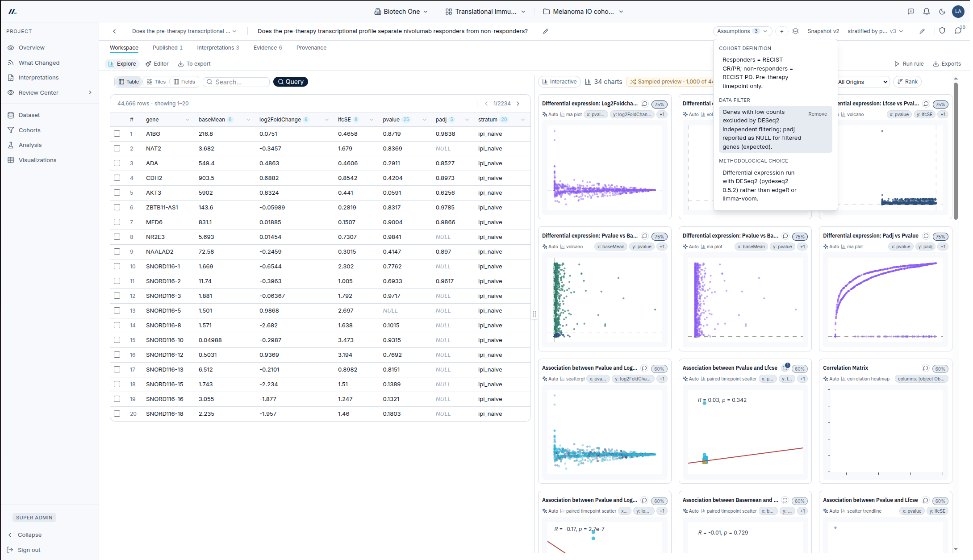
Task: Open comment on Correlation Matrix card
Action: click(x=926, y=368)
